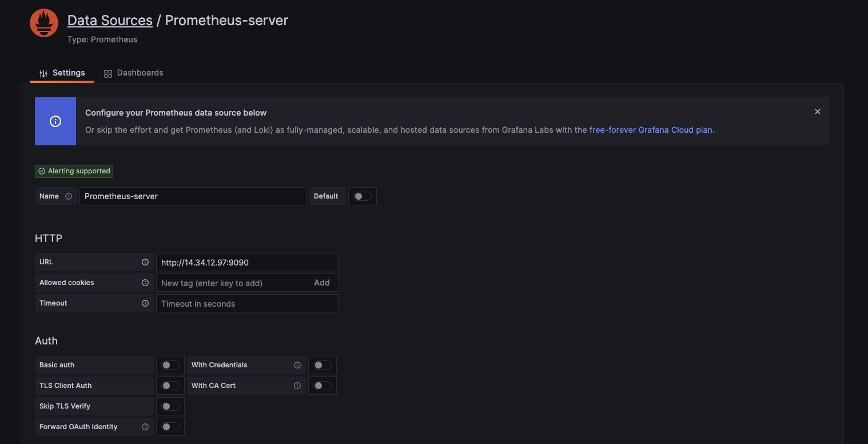Click the With Credentials info icon
The width and height of the screenshot is (868, 444).
pyautogui.click(x=297, y=365)
